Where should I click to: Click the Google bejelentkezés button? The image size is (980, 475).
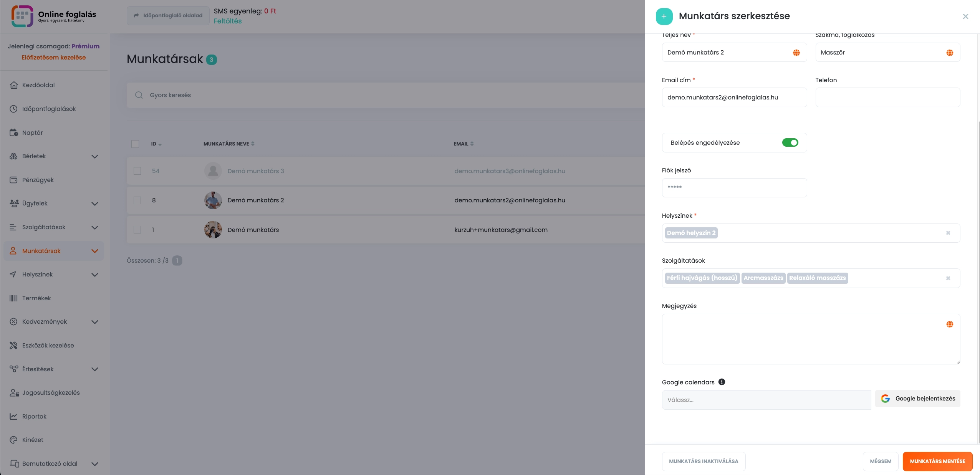point(917,399)
